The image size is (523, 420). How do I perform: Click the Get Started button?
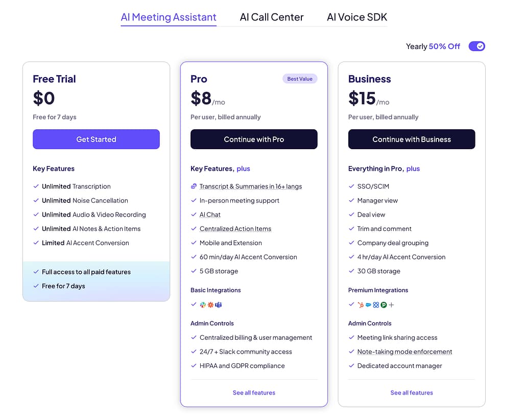coord(96,139)
